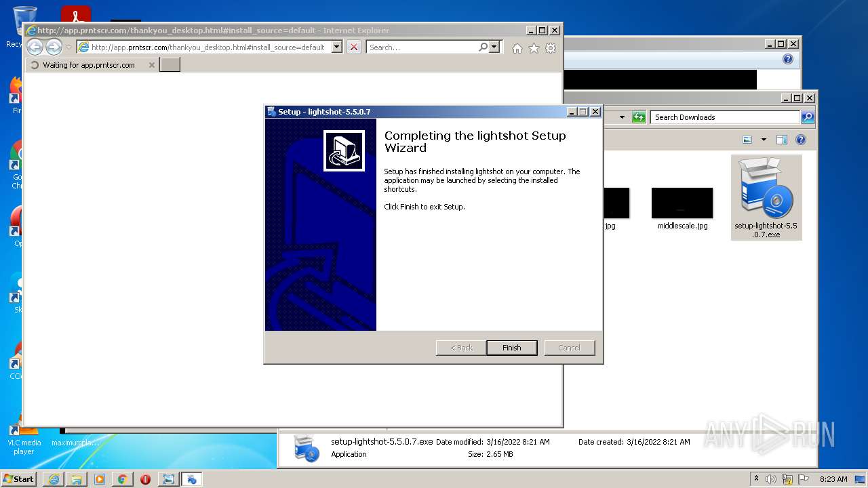Click the Internet Explorer address bar URL
Image resolution: width=868 pixels, height=488 pixels.
click(x=208, y=47)
